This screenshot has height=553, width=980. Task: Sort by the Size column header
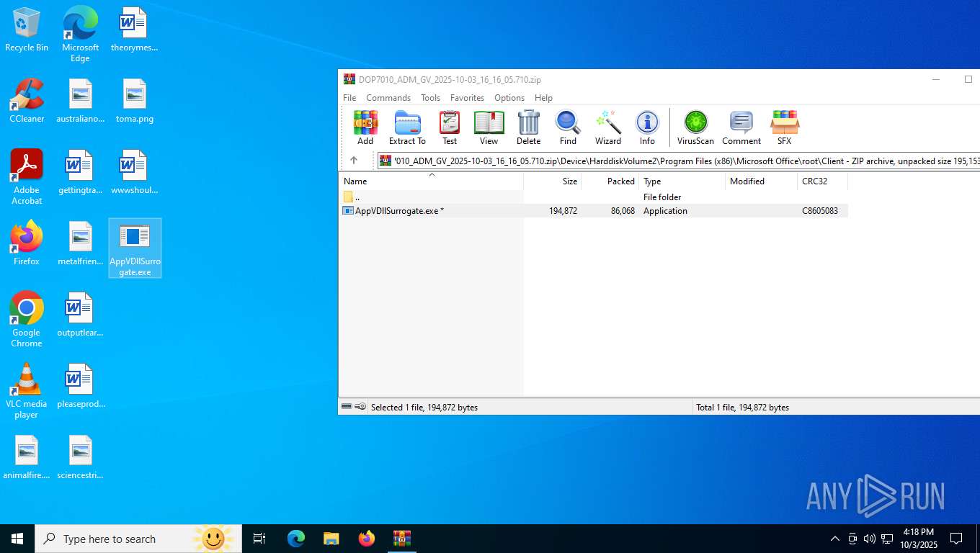pos(552,181)
